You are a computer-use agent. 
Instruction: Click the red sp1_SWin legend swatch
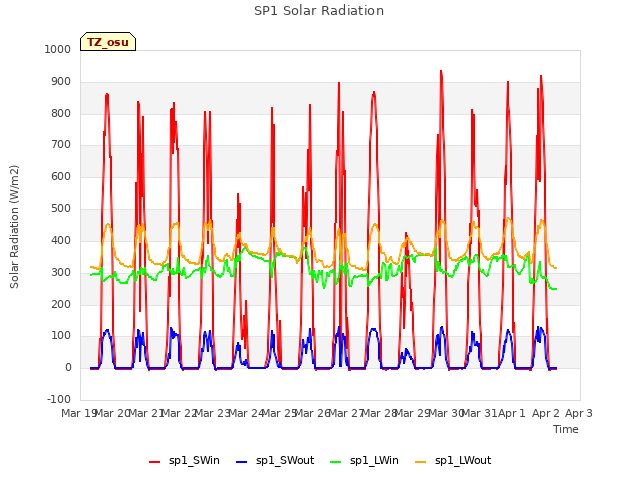(155, 462)
